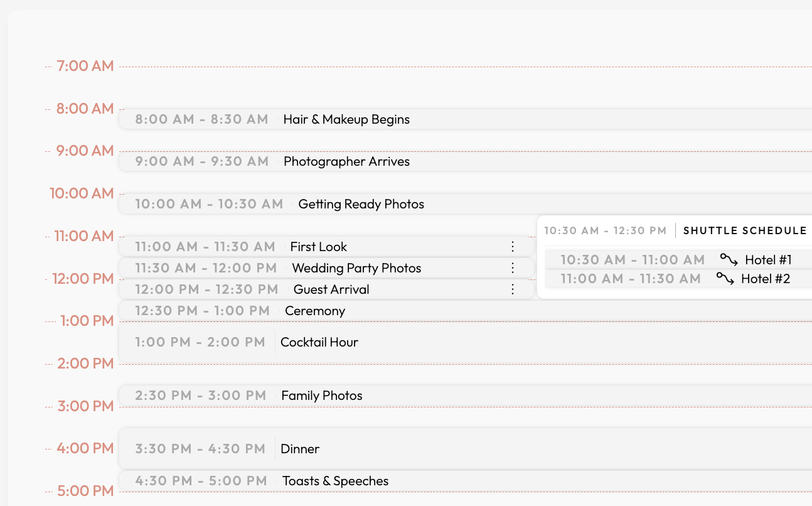Open the Photographer Arrives event
Screen dimensions: 812x506
465,161
